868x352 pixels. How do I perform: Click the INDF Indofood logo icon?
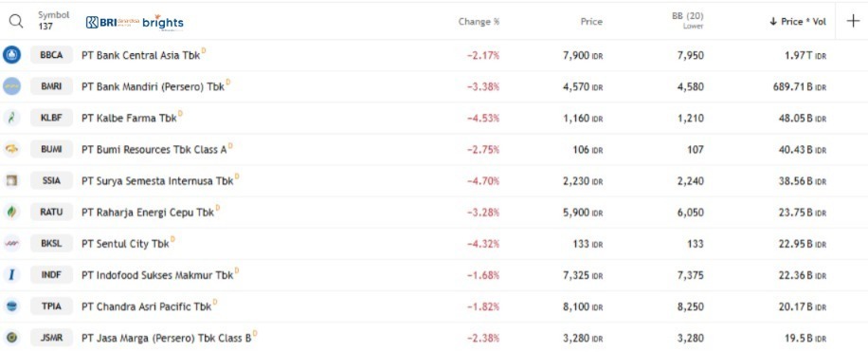pyautogui.click(x=11, y=275)
